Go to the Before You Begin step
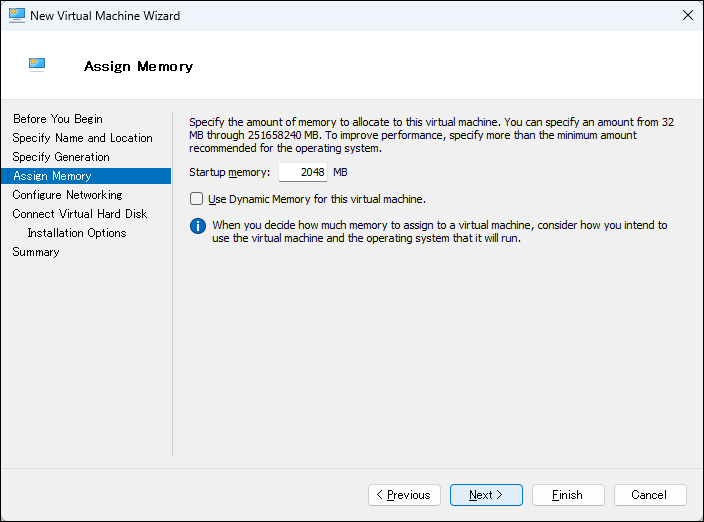 pyautogui.click(x=57, y=119)
